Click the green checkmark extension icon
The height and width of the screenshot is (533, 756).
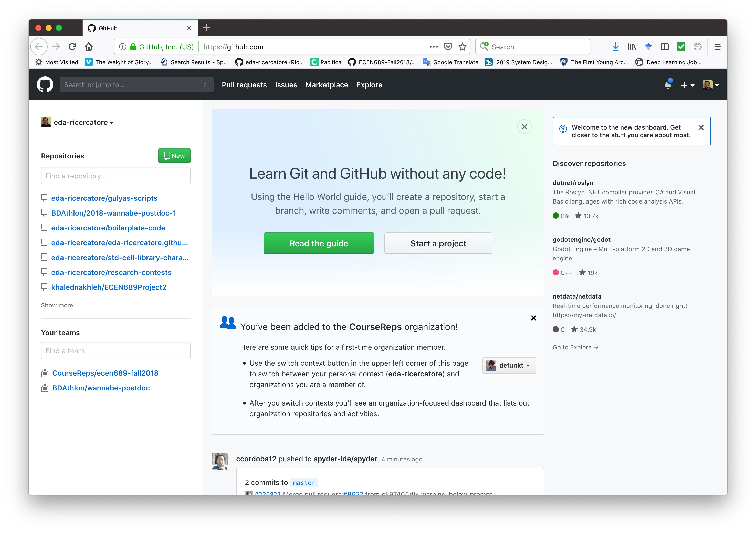(681, 47)
